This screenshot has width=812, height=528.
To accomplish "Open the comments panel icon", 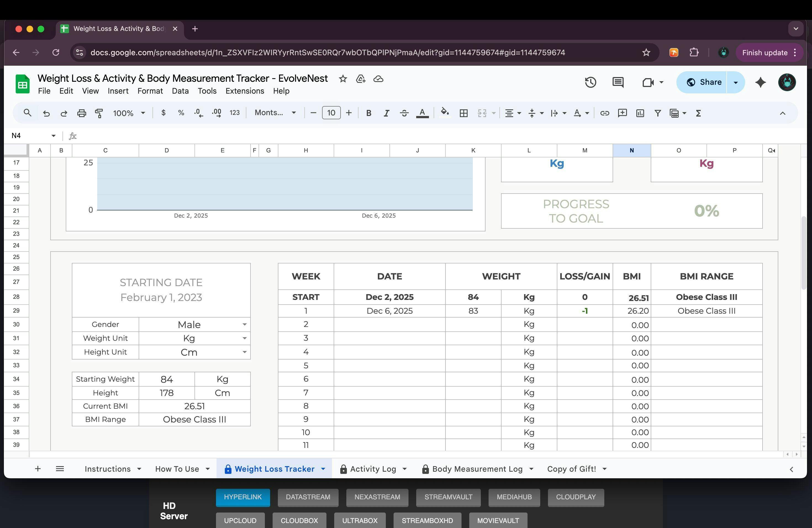I will point(618,82).
